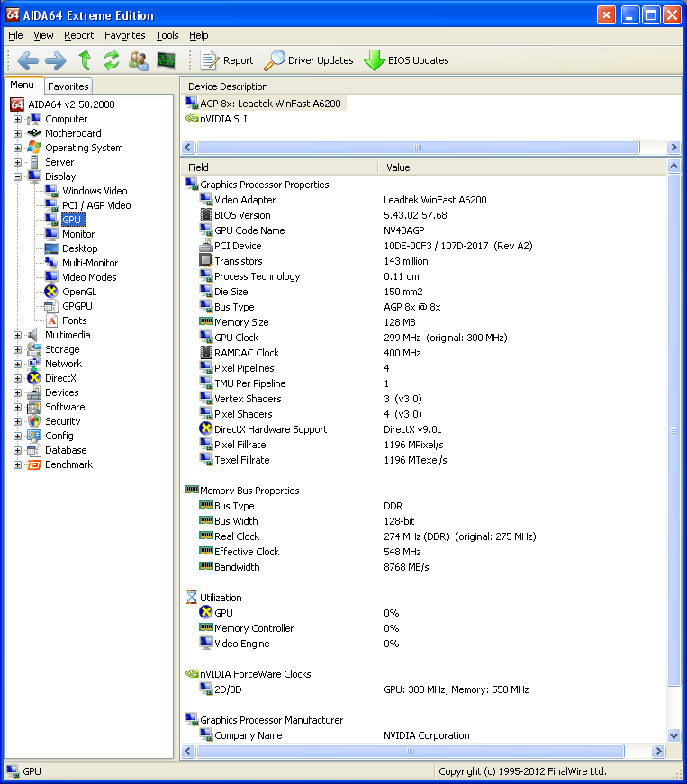Viewport: 687px width, 784px height.
Task: Select Video Modes in the tree
Action: pyautogui.click(x=89, y=277)
